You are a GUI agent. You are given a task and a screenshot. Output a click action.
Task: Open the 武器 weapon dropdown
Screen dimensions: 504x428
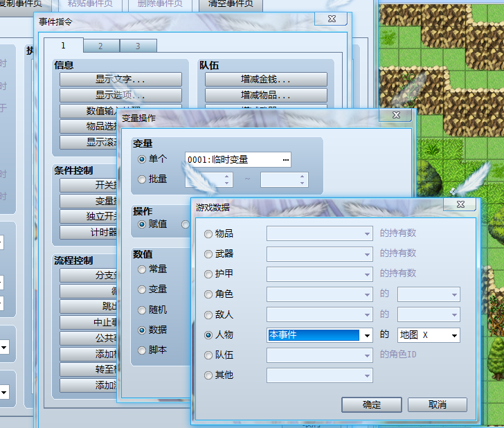tap(320, 253)
